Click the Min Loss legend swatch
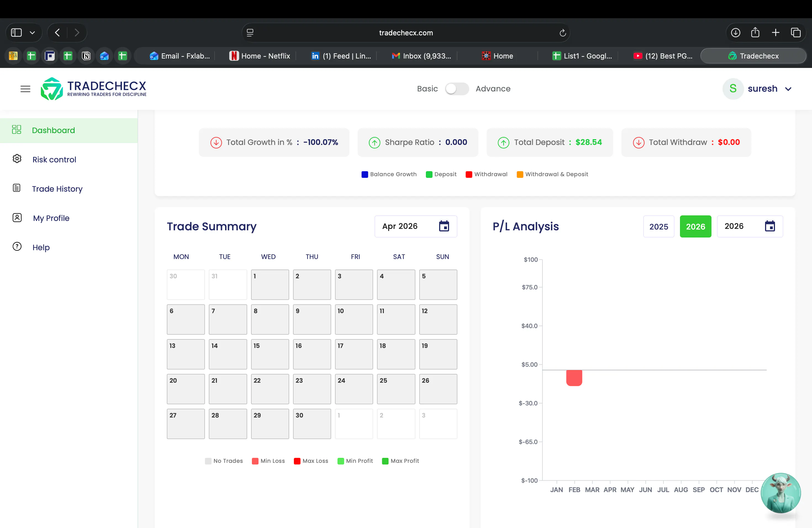 (x=255, y=461)
